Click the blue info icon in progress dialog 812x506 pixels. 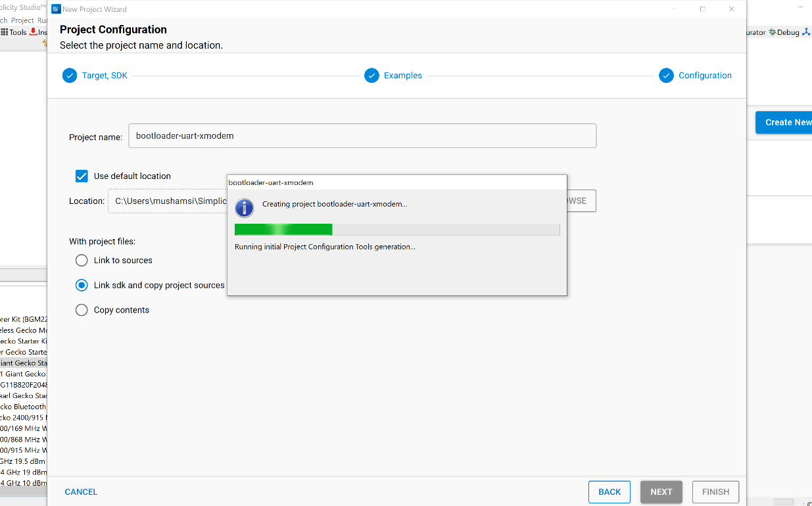coord(244,208)
